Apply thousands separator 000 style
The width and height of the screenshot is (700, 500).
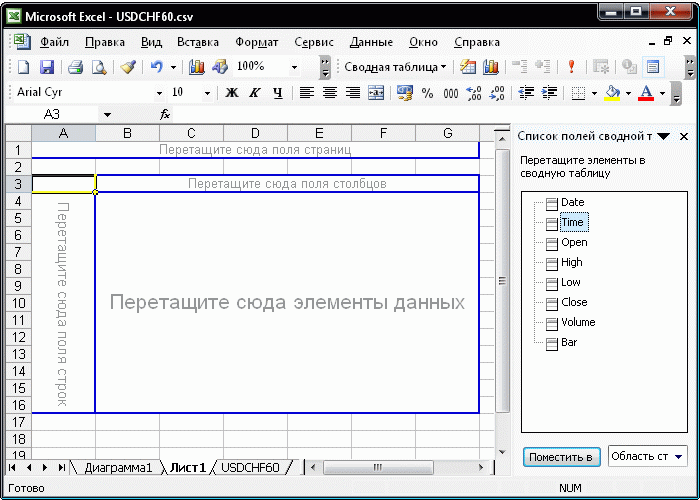(x=451, y=93)
